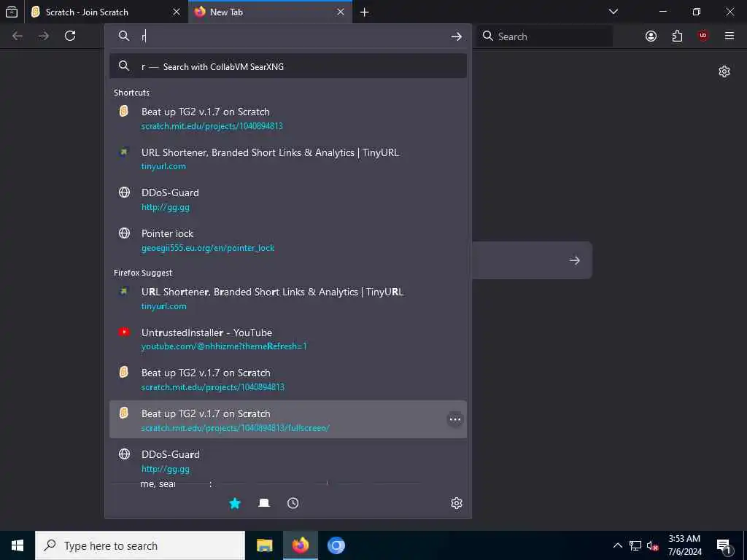The height and width of the screenshot is (560, 747).
Task: Reload the current page
Action: click(70, 36)
